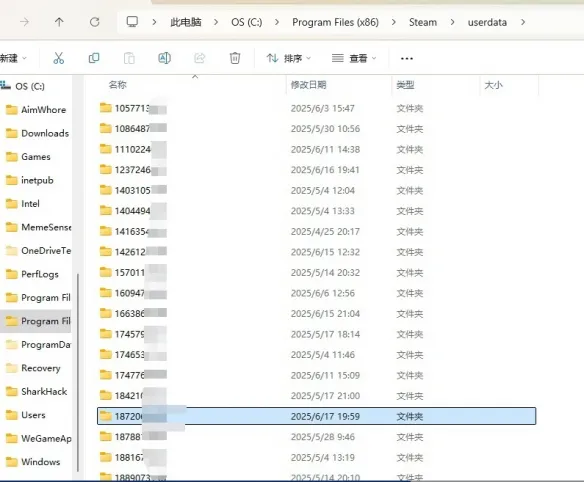Navigate to 此电脑 in breadcrumb
This screenshot has height=482, width=584.
185,22
